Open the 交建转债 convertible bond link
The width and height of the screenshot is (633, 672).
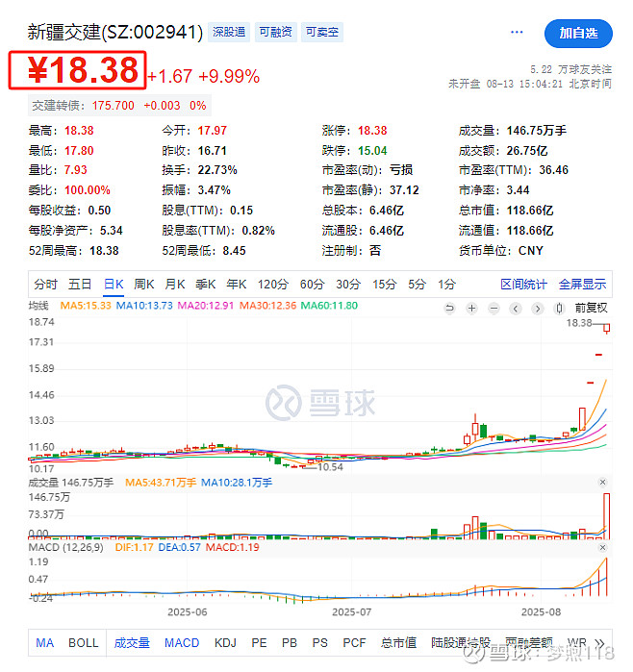(x=119, y=106)
